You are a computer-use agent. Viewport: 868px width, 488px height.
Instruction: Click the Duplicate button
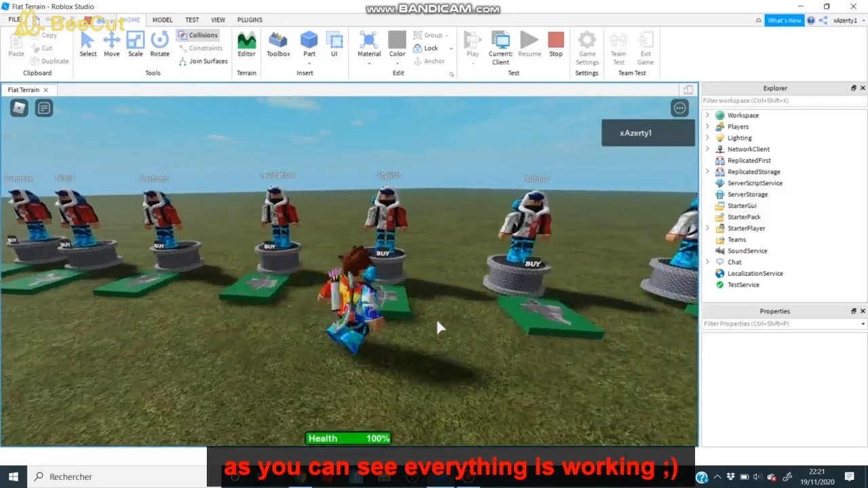point(50,61)
